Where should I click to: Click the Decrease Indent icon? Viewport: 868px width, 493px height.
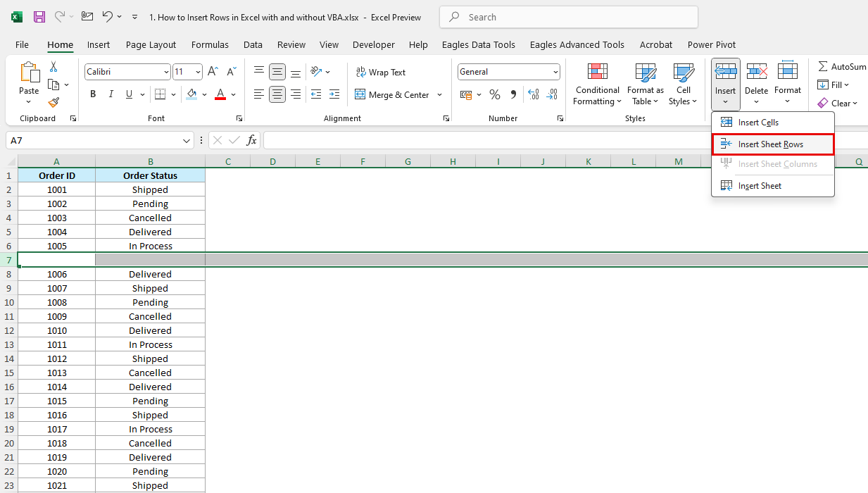point(316,94)
